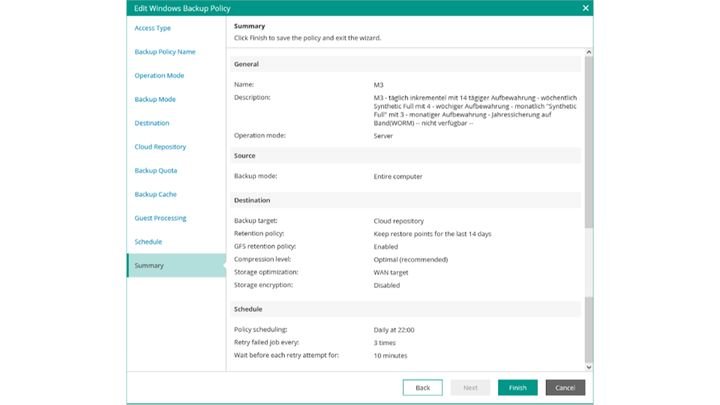Click the scrollbar up arrow
Screen dimensions: 720x405
coord(588,51)
